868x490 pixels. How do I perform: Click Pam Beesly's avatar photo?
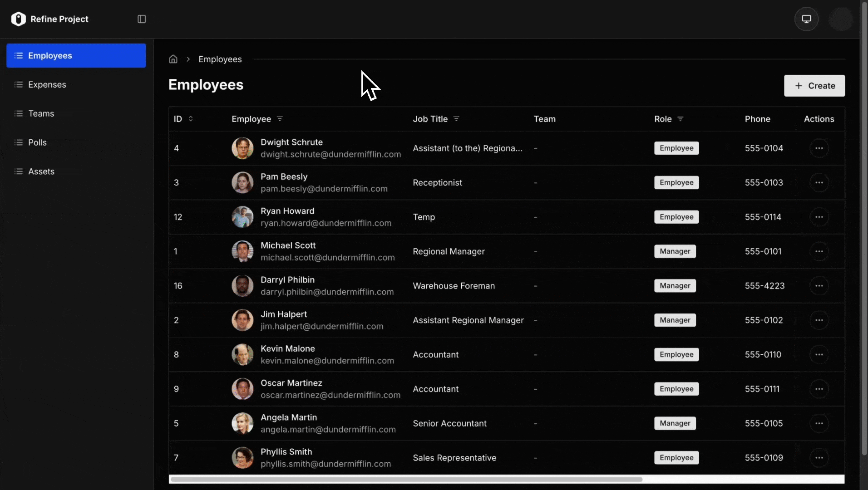(242, 183)
